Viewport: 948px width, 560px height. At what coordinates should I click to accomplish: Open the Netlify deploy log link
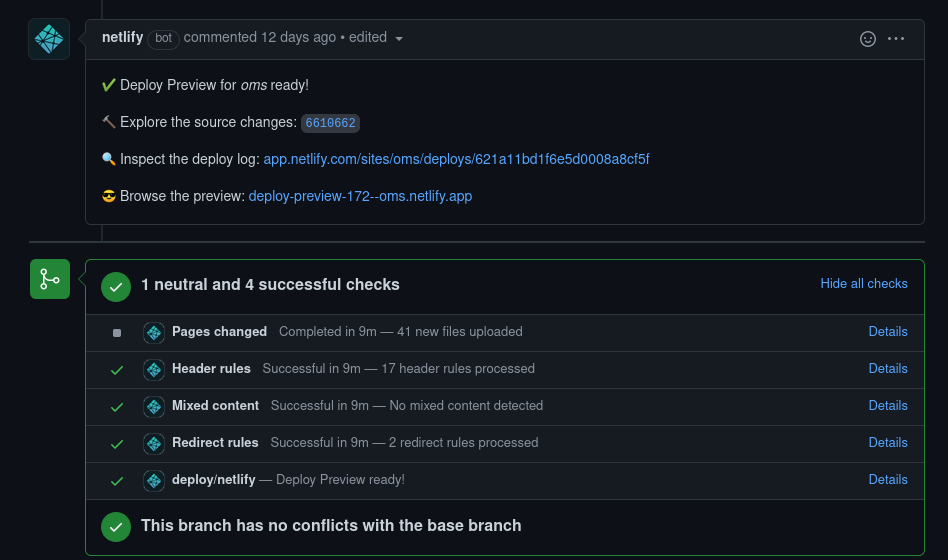456,159
